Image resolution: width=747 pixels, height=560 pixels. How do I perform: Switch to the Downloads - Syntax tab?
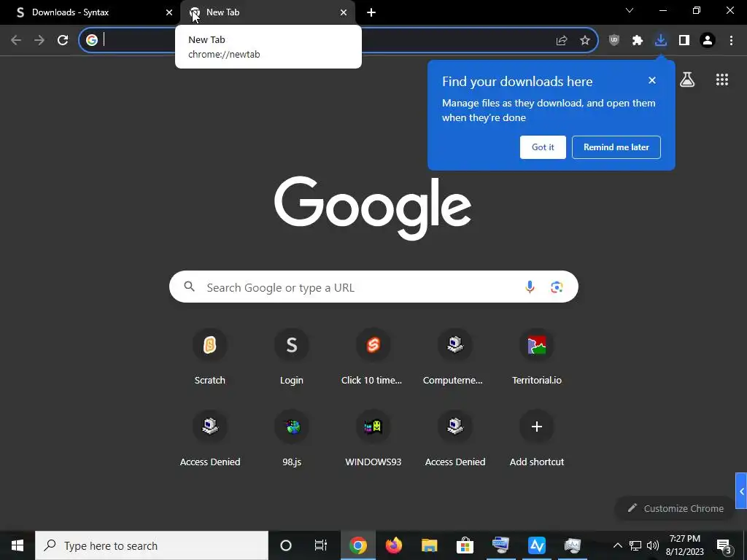90,12
